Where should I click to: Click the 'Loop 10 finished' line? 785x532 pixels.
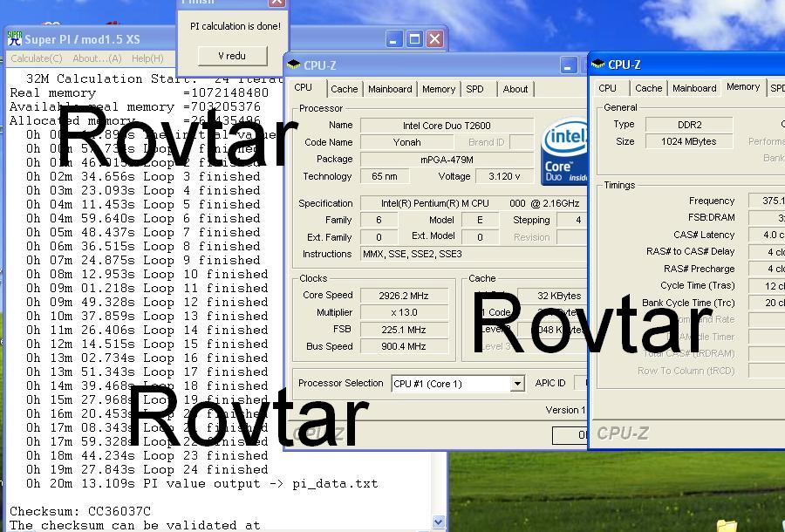(147, 274)
